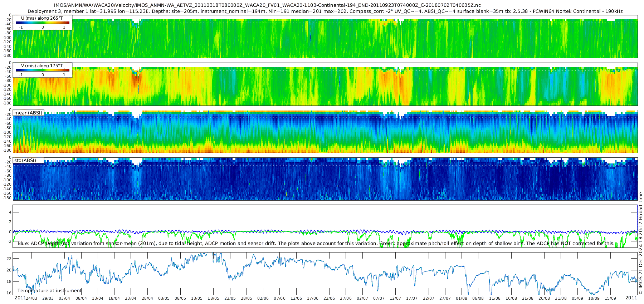The width and height of the screenshot is (644, 304).
Task: Select the 24/03 date tick on time axis
Action: pos(31,298)
